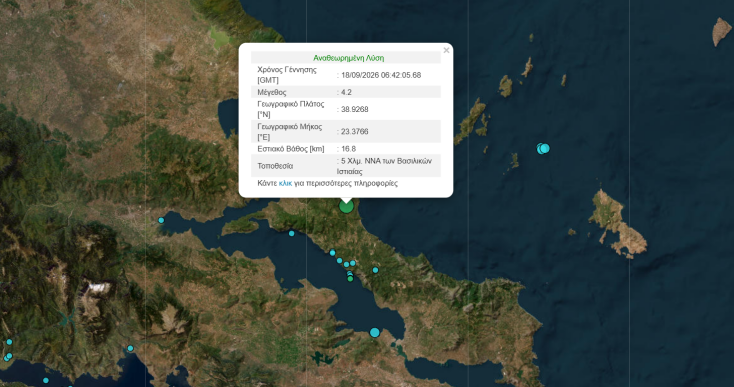Select the 'Εστιακό Βάθος [km]' label
Image resolution: width=734 pixels, height=387 pixels.
coord(291,149)
